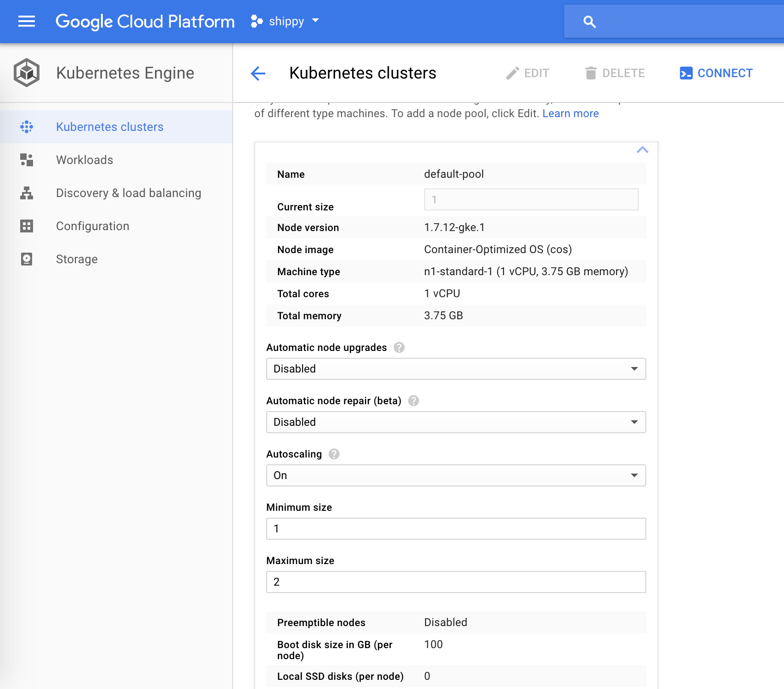Click the DELETE button label
The width and height of the screenshot is (784, 689).
[623, 73]
